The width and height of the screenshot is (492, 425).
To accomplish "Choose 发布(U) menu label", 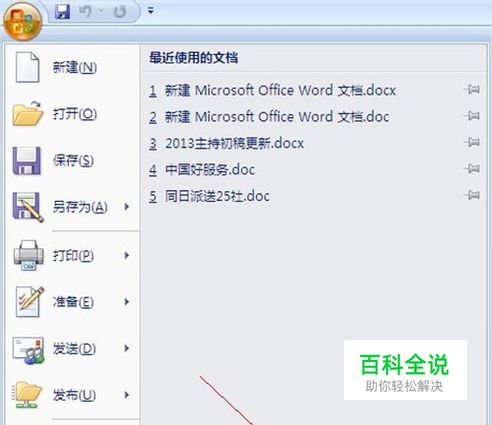I will click(75, 395).
